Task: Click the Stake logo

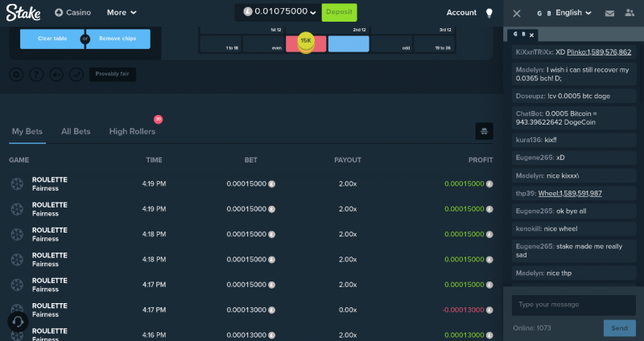Action: [23, 13]
